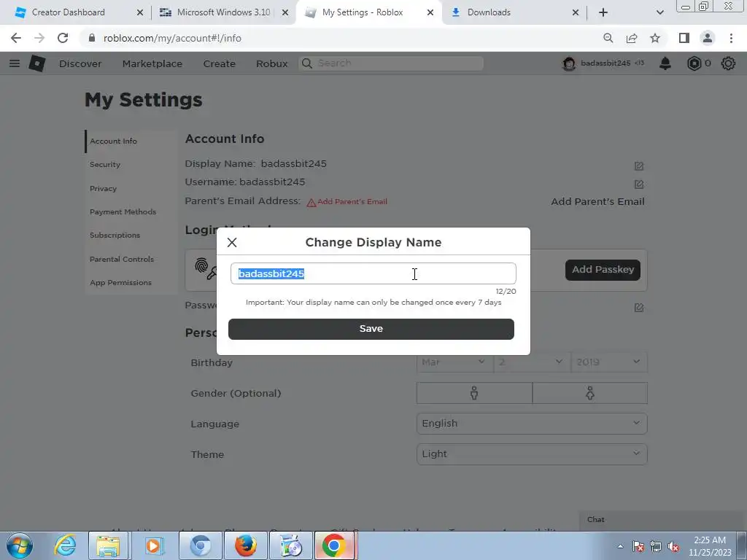Launch Internet Explorer from taskbar
747x560 pixels.
point(65,545)
